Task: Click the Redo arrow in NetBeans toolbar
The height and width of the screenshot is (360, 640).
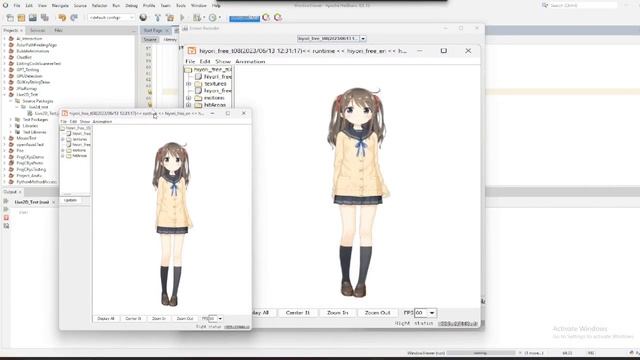Action: click(x=74, y=18)
